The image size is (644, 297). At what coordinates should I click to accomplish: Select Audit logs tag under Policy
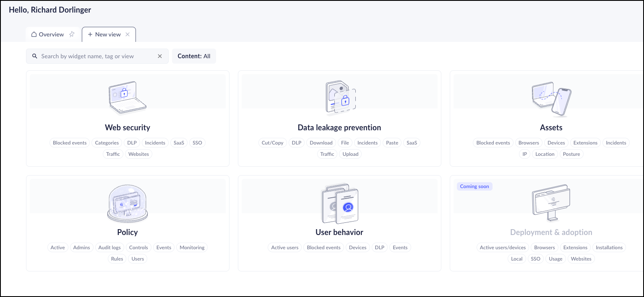coord(110,248)
